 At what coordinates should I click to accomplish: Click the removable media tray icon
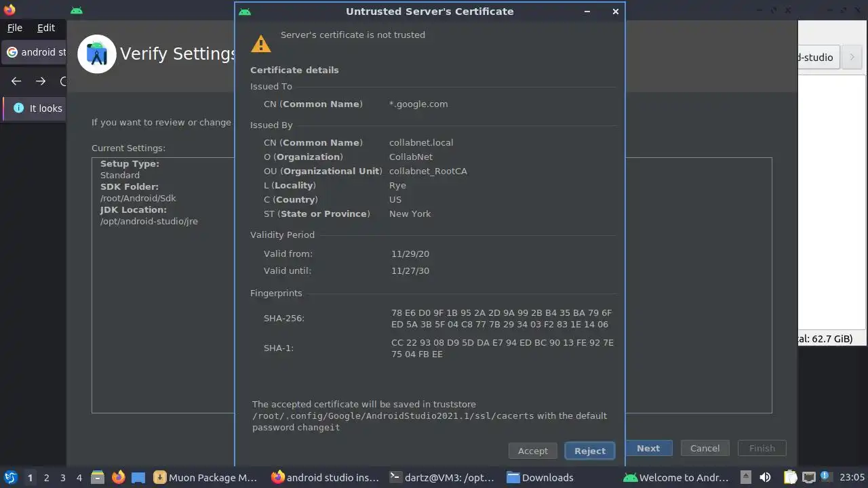pos(745,478)
